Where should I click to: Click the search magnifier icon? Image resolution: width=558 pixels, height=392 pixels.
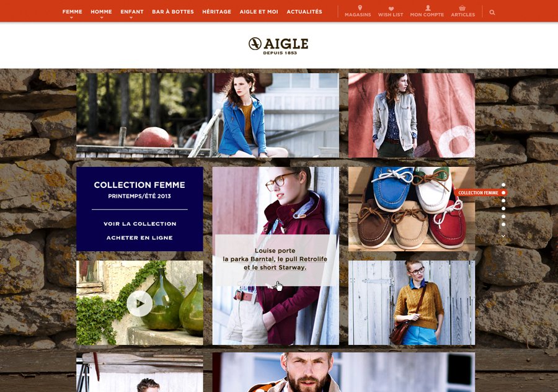tap(492, 12)
